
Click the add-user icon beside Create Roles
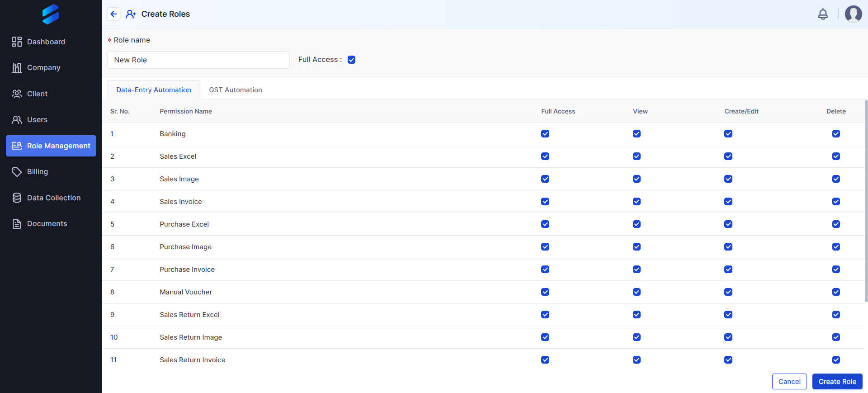(131, 14)
